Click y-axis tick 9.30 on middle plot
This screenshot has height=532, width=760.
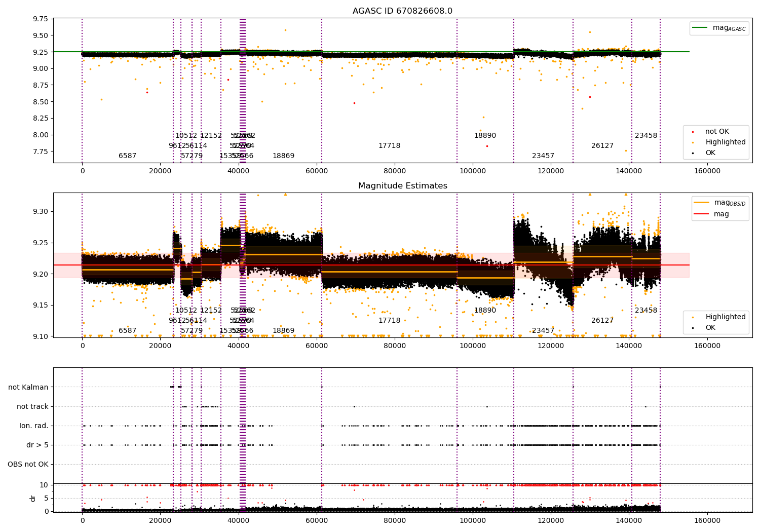pos(41,211)
